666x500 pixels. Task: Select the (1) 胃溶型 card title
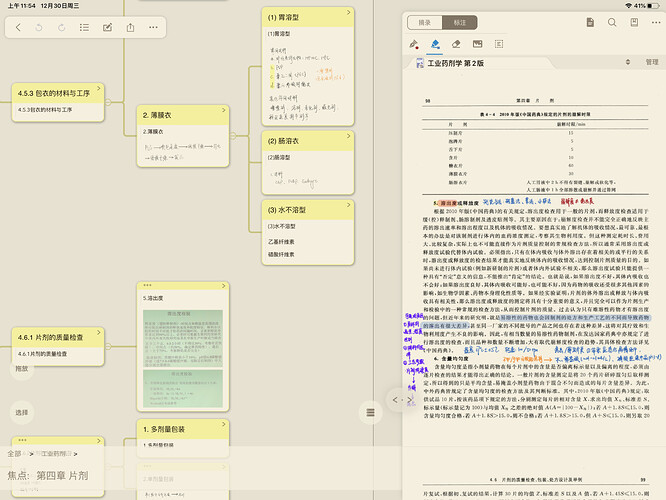point(283,17)
